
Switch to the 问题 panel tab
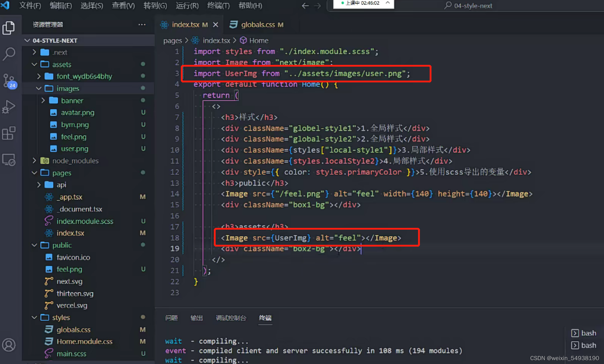171,318
